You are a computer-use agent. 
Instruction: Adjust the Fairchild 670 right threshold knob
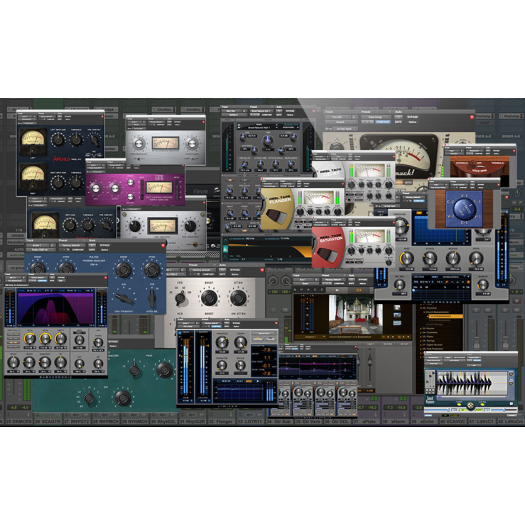tap(76, 182)
